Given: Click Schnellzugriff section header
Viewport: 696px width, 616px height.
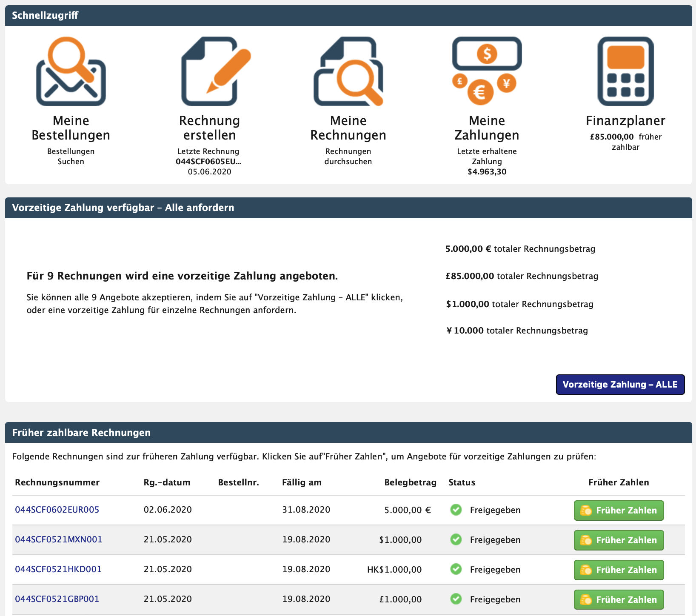Looking at the screenshot, I should point(348,15).
